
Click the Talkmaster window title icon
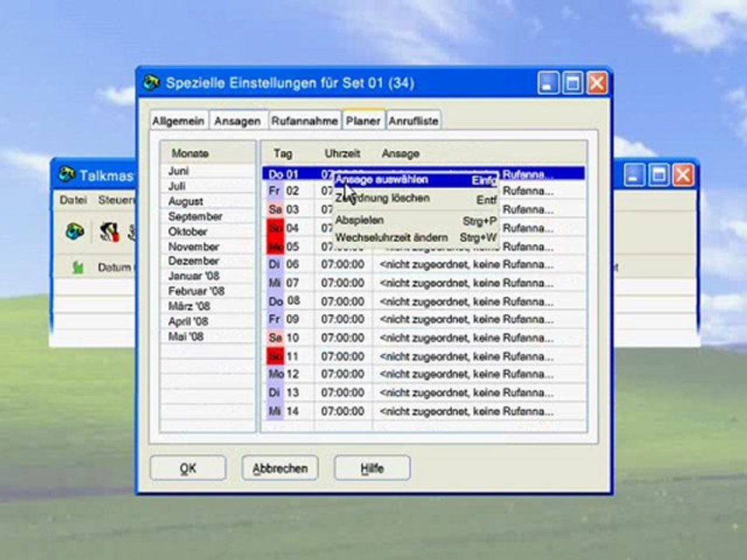(x=67, y=174)
